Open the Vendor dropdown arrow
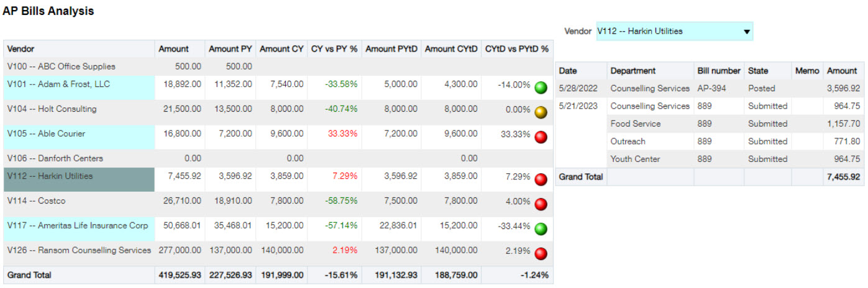 747,32
